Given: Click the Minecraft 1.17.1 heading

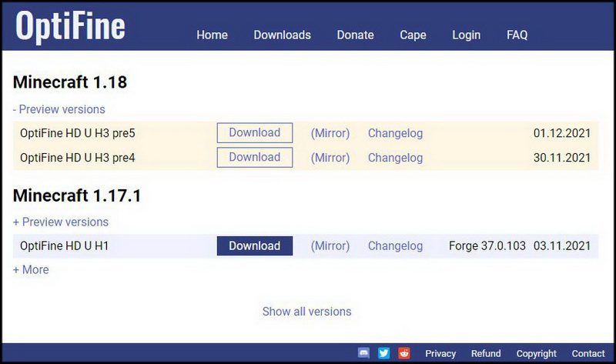Looking at the screenshot, I should (76, 195).
